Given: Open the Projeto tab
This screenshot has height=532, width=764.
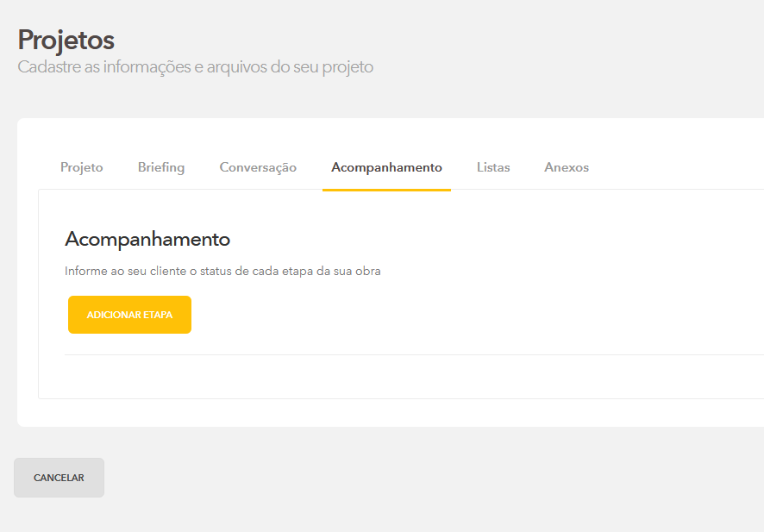Looking at the screenshot, I should (81, 167).
